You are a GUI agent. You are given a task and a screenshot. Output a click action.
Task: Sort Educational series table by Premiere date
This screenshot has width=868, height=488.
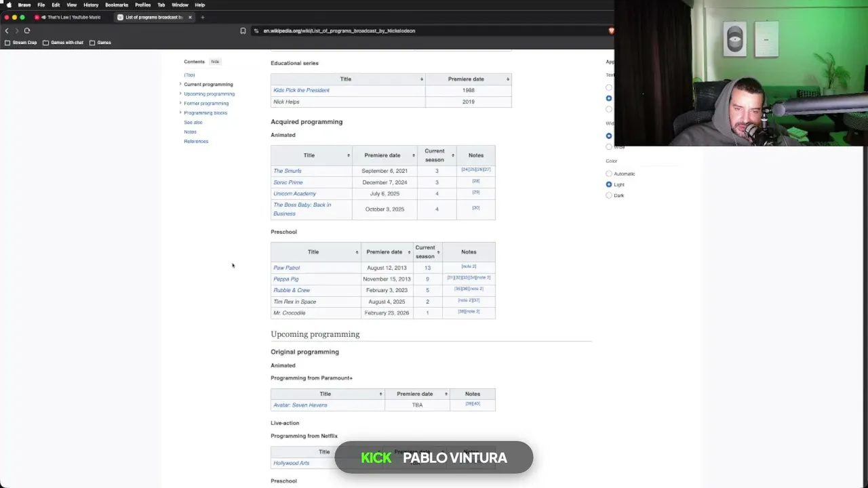pyautogui.click(x=508, y=79)
